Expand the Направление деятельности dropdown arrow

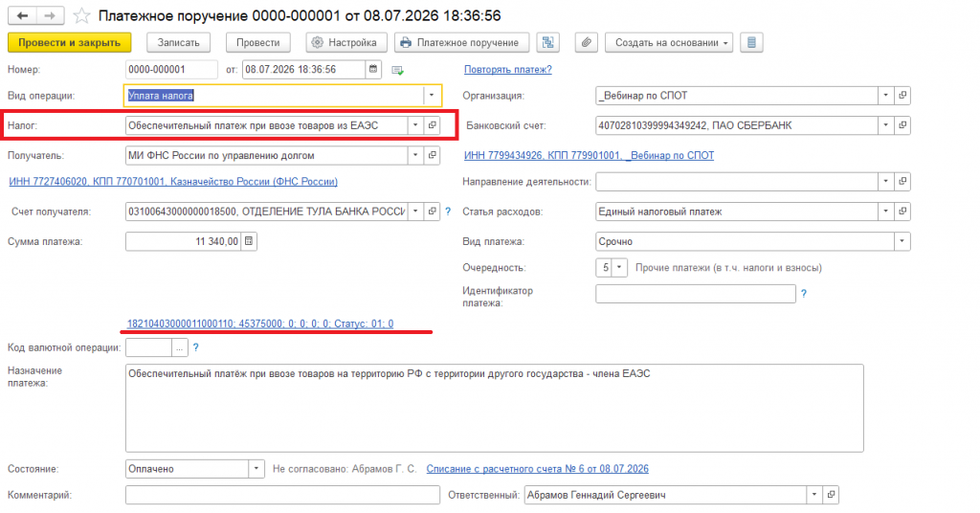[x=886, y=182]
